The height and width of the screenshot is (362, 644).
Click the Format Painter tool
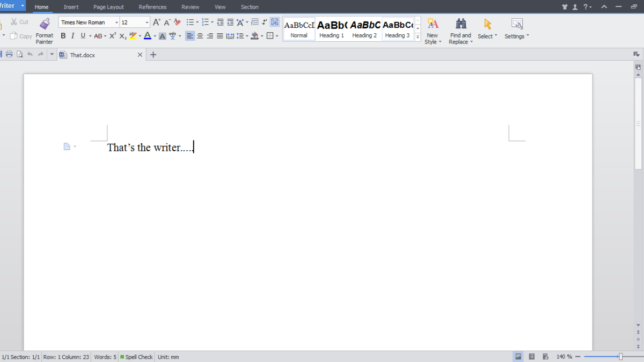pyautogui.click(x=45, y=31)
